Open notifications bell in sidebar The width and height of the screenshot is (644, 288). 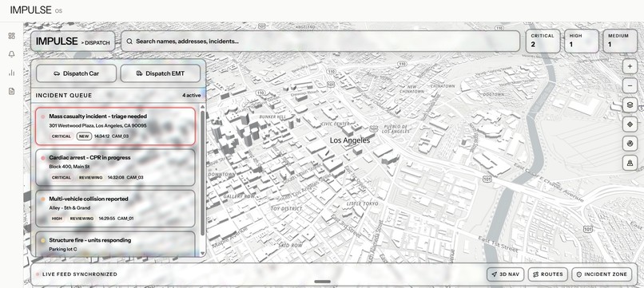point(11,54)
